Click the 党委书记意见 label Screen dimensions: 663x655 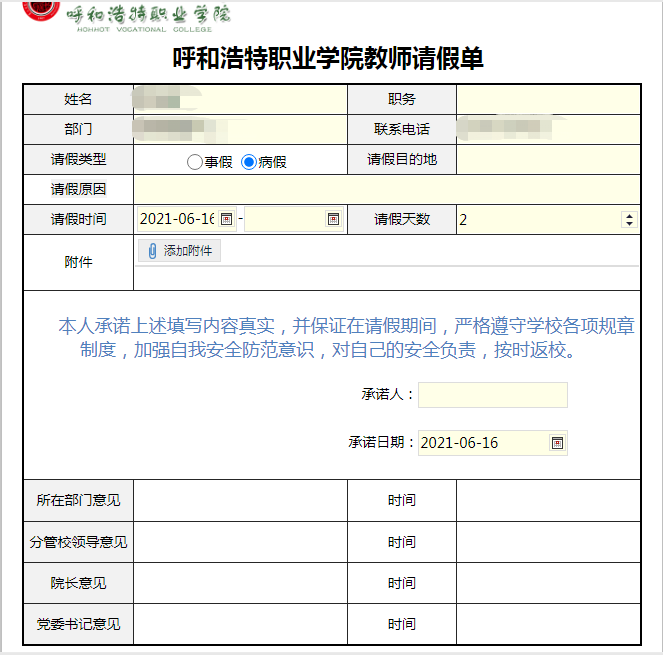pyautogui.click(x=78, y=624)
